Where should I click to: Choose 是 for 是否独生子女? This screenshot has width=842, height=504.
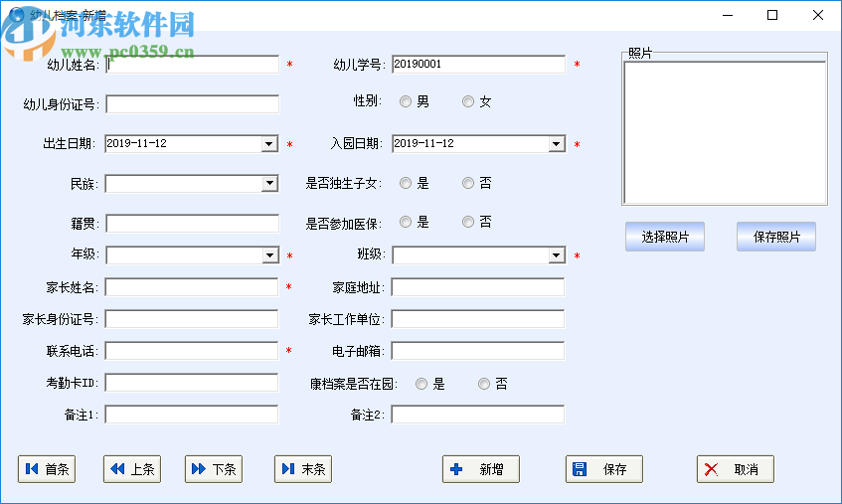(x=406, y=183)
